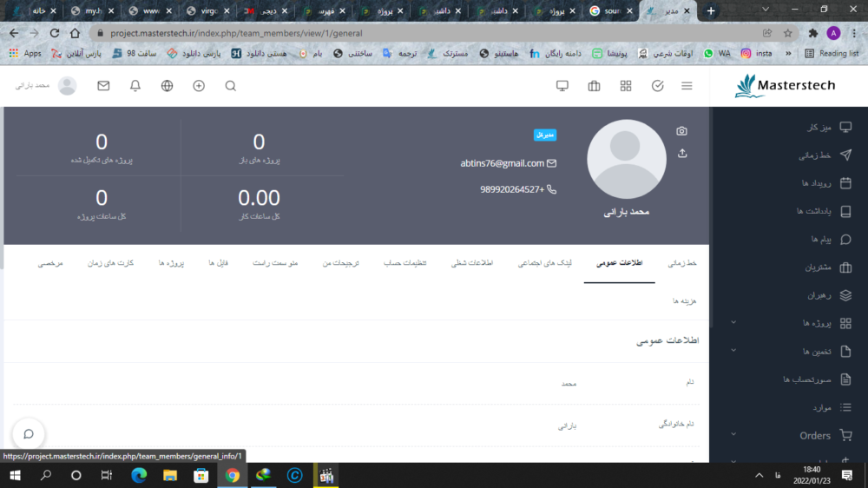The height and width of the screenshot is (488, 868).
Task: Click the hamburger menu icon in header
Action: coord(687,86)
